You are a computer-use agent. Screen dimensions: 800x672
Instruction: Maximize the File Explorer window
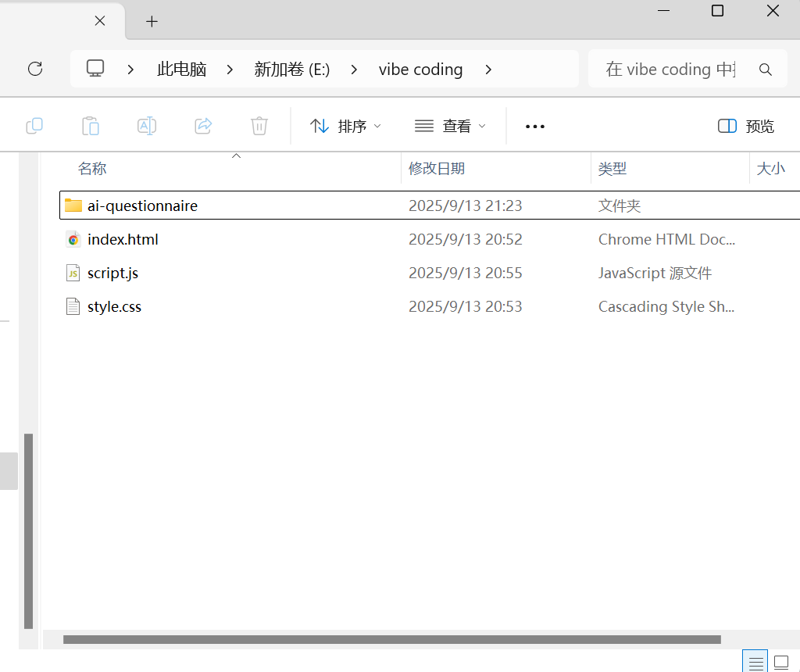click(x=717, y=11)
